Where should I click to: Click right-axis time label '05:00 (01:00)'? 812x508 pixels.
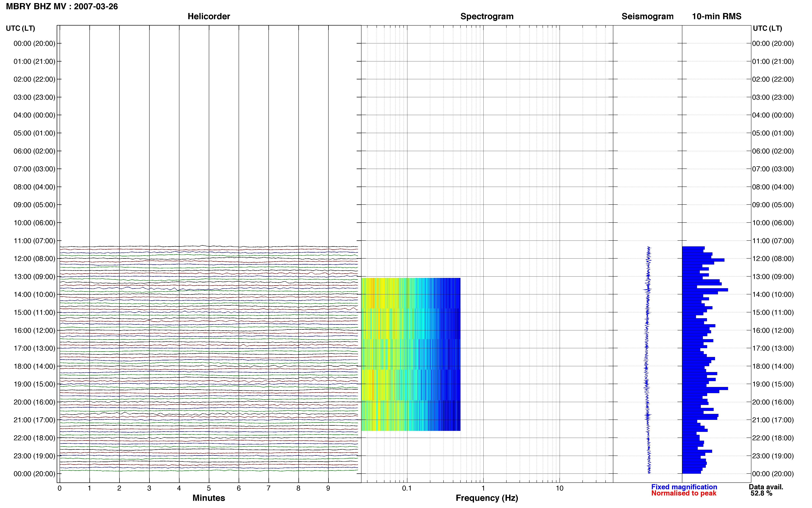pos(773,133)
